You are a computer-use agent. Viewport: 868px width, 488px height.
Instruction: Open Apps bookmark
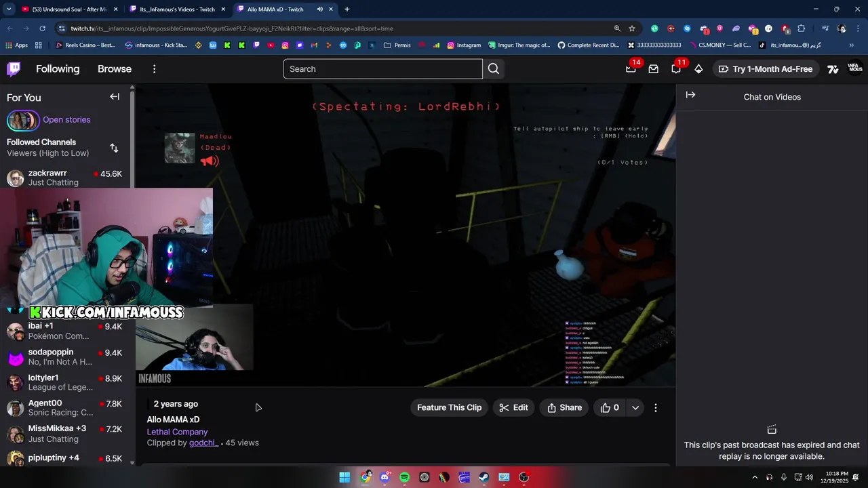tap(17, 45)
